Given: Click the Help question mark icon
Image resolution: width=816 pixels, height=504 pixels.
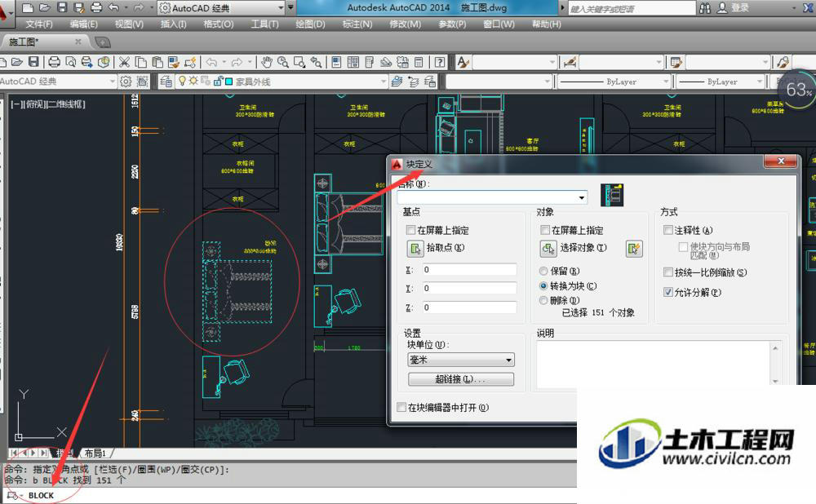Looking at the screenshot, I should 440,63.
